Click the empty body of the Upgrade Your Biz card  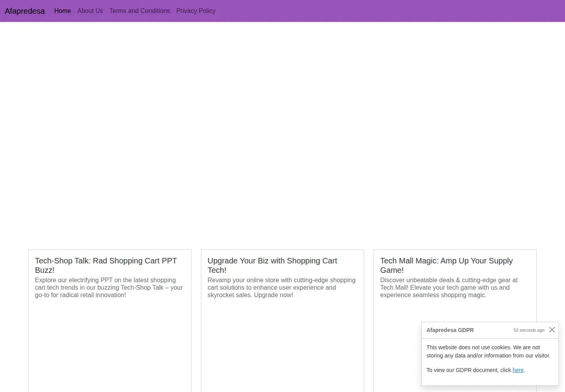click(x=282, y=345)
